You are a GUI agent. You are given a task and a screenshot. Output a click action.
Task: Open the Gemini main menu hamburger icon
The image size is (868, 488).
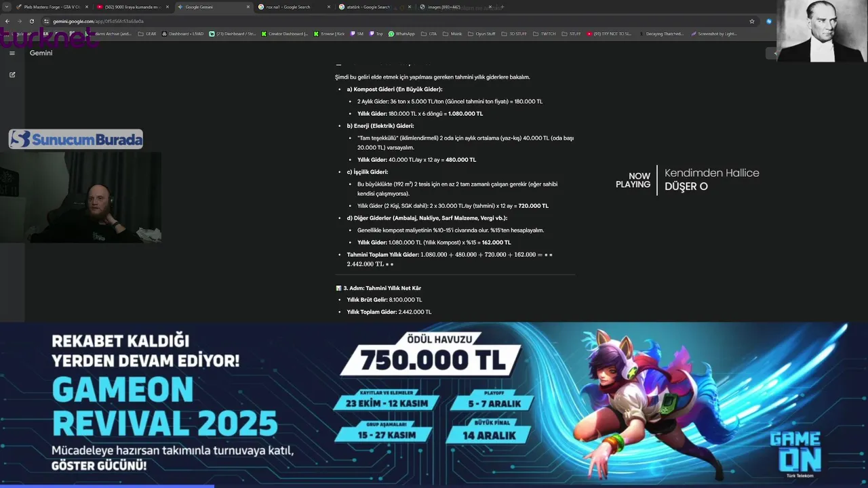click(12, 53)
